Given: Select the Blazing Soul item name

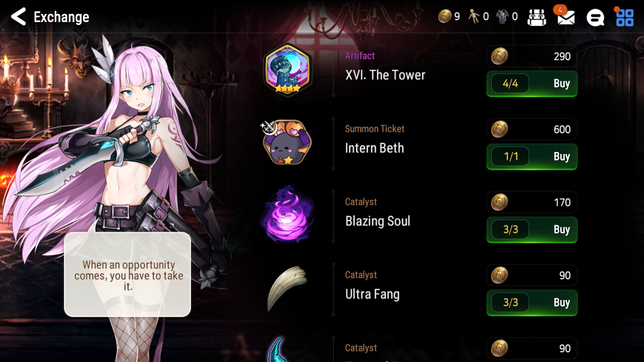Looking at the screenshot, I should (x=378, y=221).
